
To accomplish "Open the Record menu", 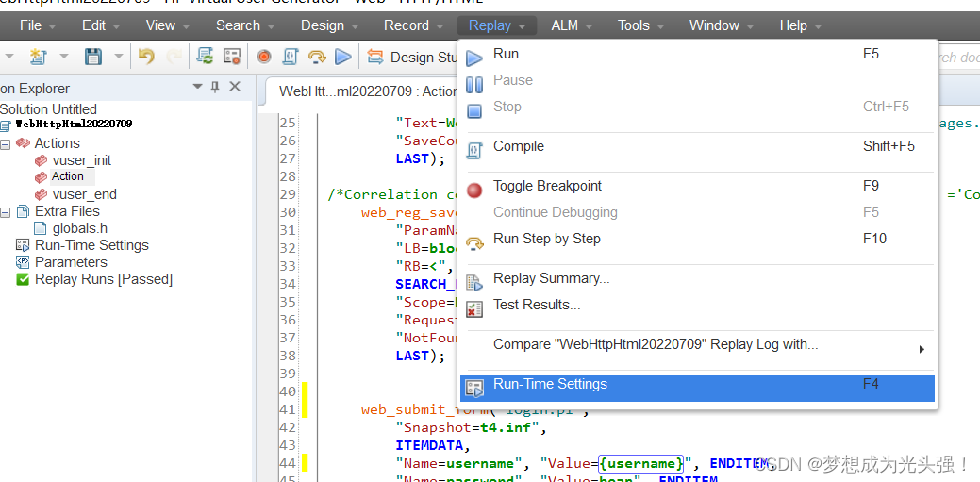I will tap(413, 25).
